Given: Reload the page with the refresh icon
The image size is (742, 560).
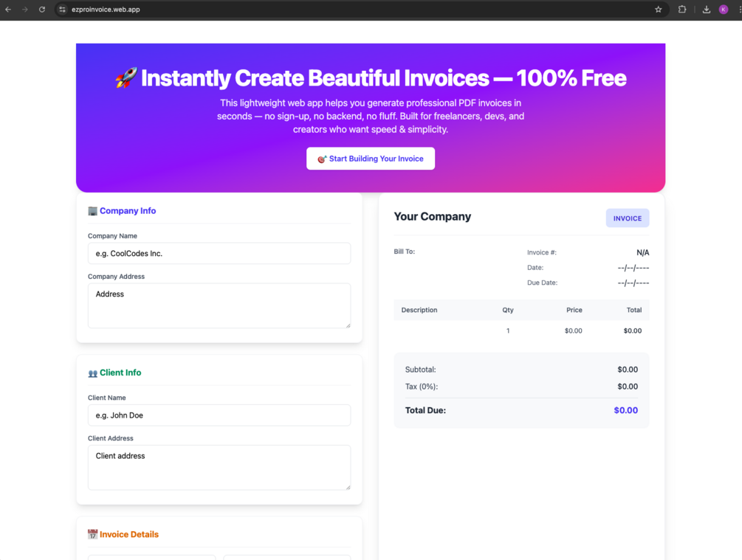Looking at the screenshot, I should (42, 10).
